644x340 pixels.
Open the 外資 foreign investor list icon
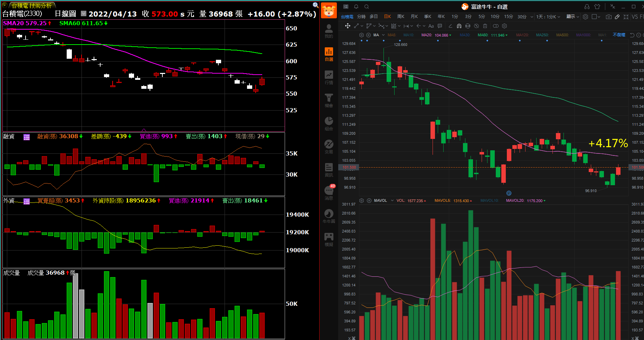pos(27,201)
